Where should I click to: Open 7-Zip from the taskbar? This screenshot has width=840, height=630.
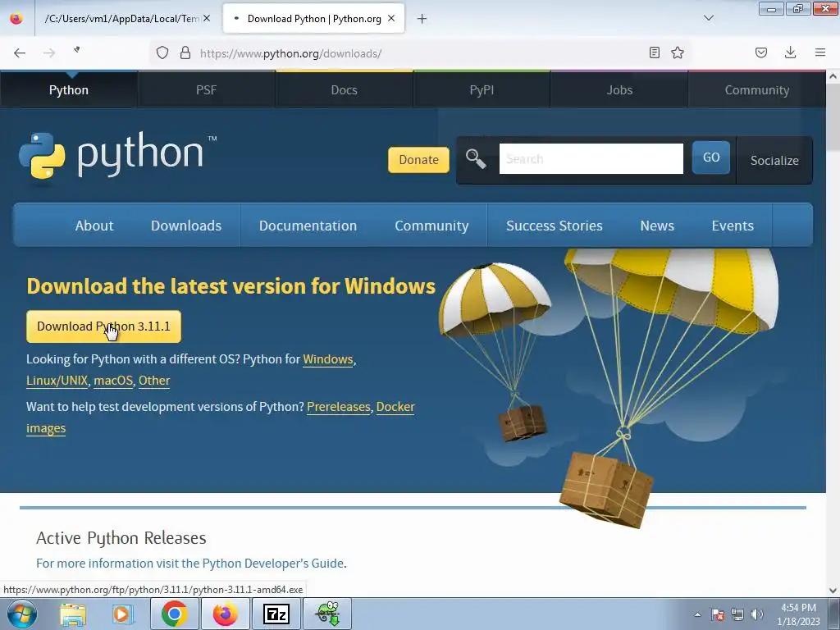click(x=276, y=614)
